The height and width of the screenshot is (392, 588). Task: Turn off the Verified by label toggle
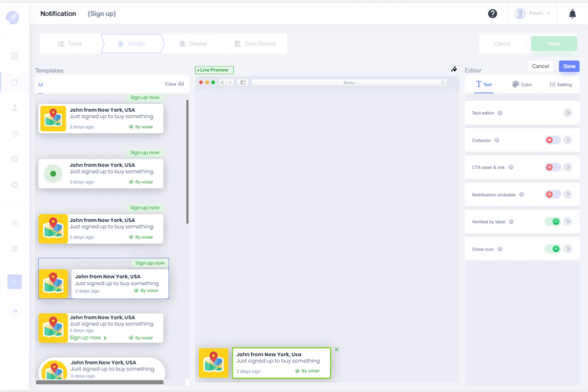pos(553,221)
